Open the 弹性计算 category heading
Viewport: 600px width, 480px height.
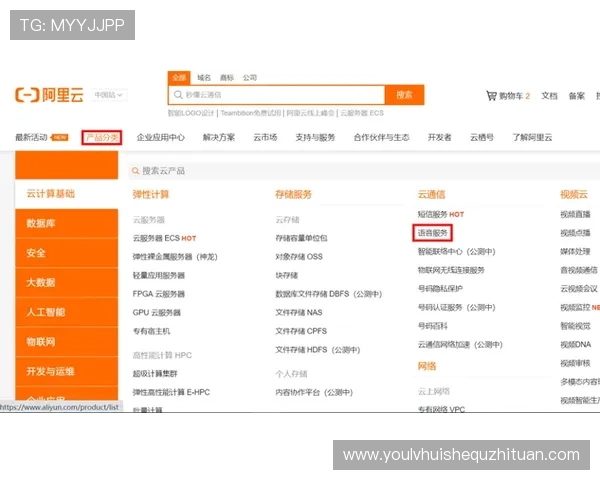pyautogui.click(x=151, y=194)
